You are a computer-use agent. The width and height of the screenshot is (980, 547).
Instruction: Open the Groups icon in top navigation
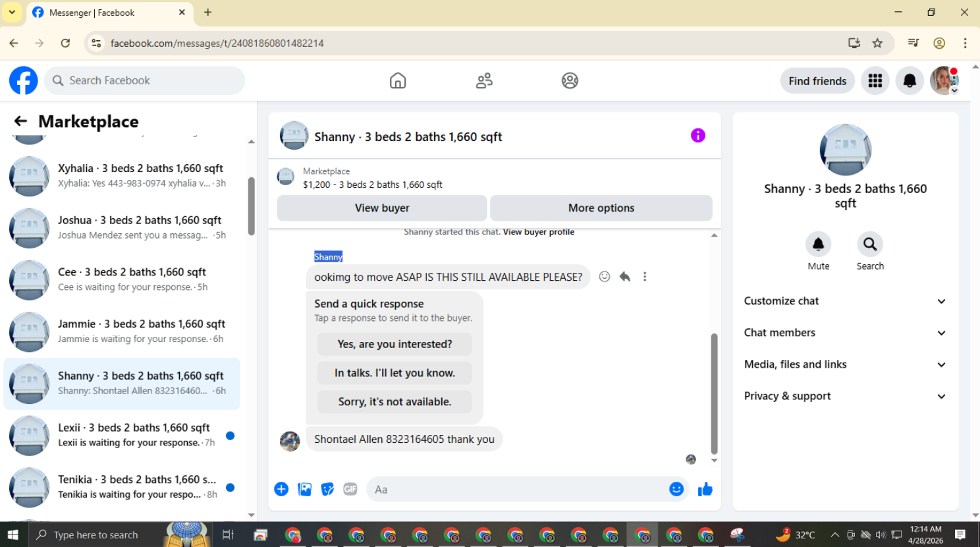(570, 80)
